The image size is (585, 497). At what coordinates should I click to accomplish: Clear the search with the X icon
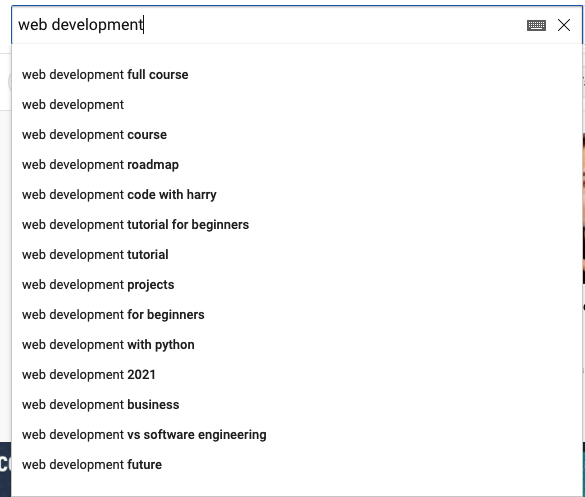click(x=564, y=25)
